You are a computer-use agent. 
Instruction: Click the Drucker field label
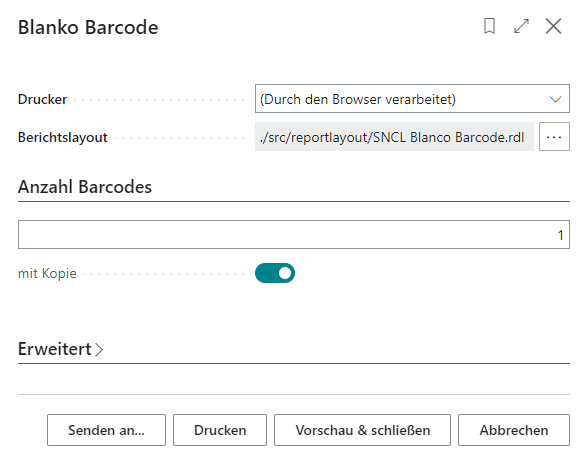42,99
